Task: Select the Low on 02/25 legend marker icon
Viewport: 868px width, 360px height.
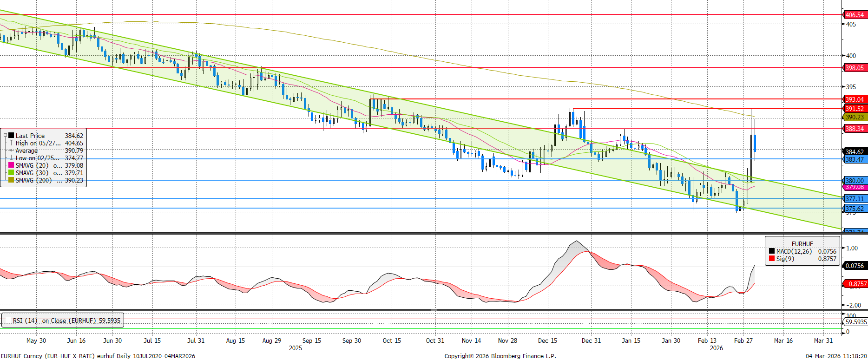Action: coord(11,158)
